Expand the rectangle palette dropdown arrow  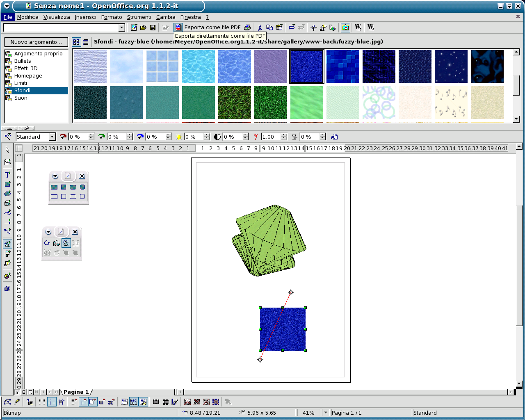[x=55, y=176]
